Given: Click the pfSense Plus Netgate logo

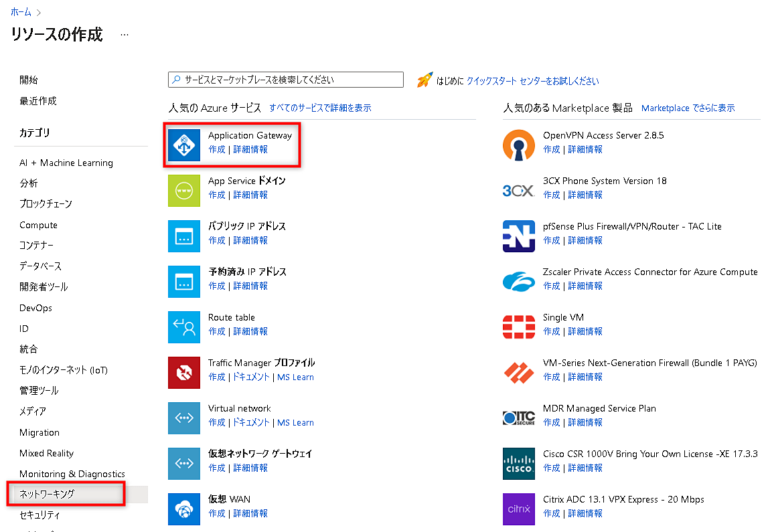Looking at the screenshot, I should point(518,236).
